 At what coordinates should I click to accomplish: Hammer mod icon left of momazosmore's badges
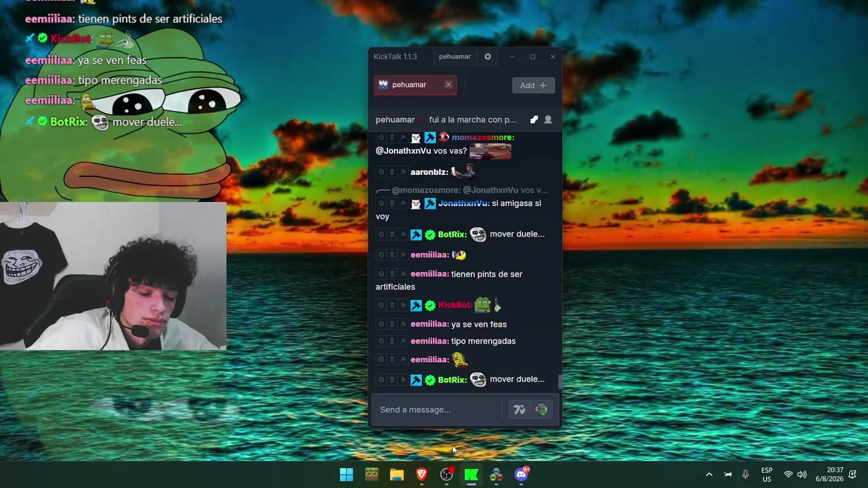(x=402, y=138)
